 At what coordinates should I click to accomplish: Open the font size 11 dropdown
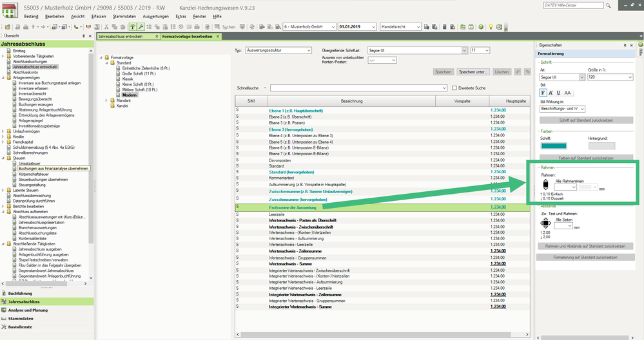click(x=480, y=50)
